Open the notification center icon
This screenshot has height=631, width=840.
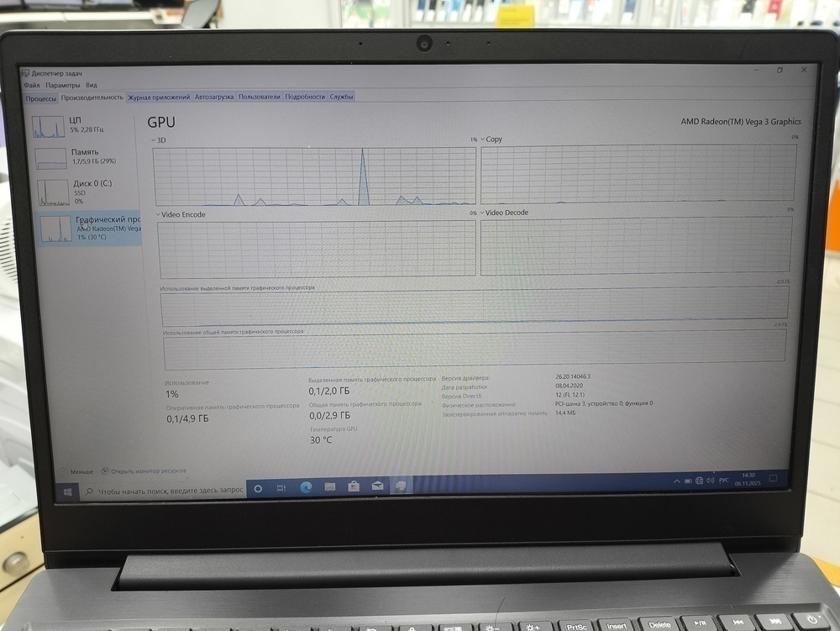773,479
